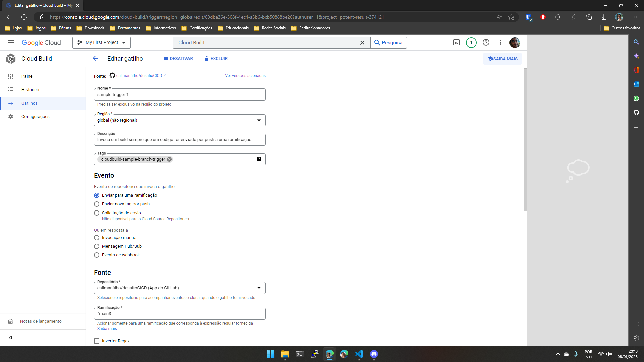Click the Ver versões acionadas link

pyautogui.click(x=245, y=75)
